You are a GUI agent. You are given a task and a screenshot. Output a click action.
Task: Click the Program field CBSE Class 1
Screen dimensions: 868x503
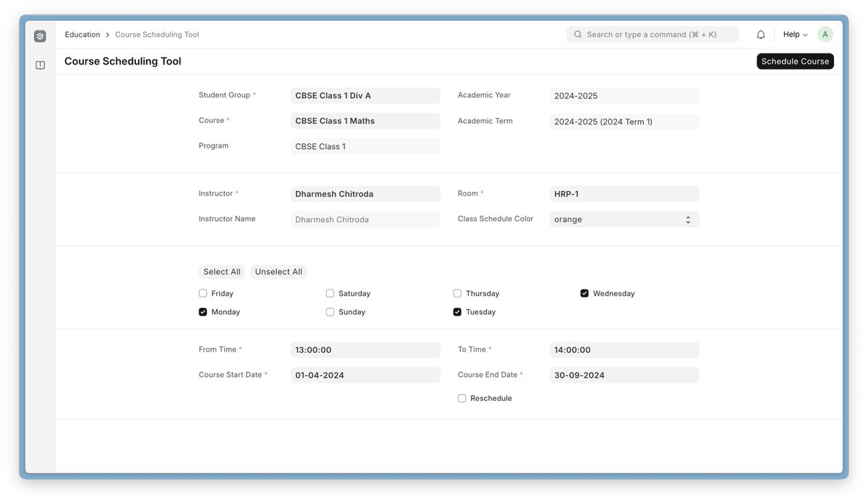point(365,146)
